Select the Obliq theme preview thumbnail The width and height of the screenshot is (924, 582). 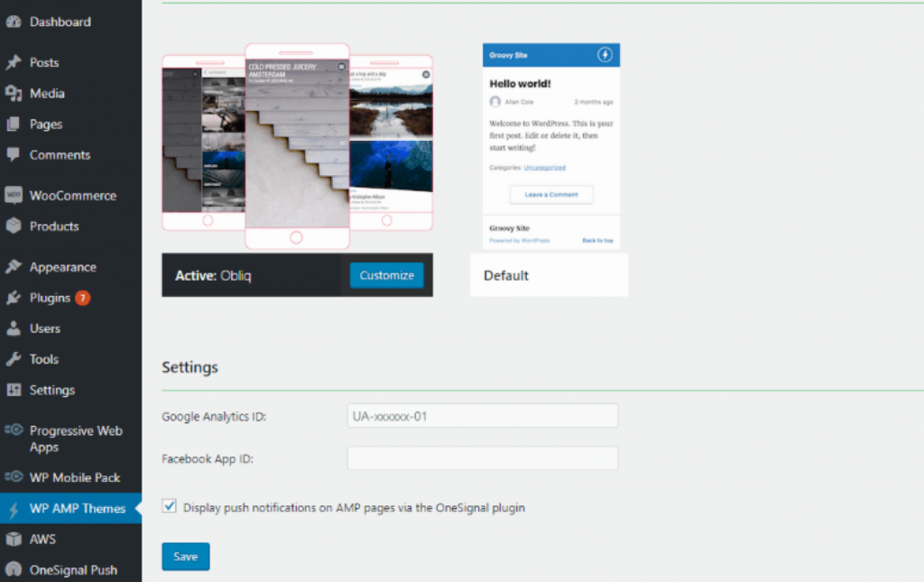coord(297,147)
